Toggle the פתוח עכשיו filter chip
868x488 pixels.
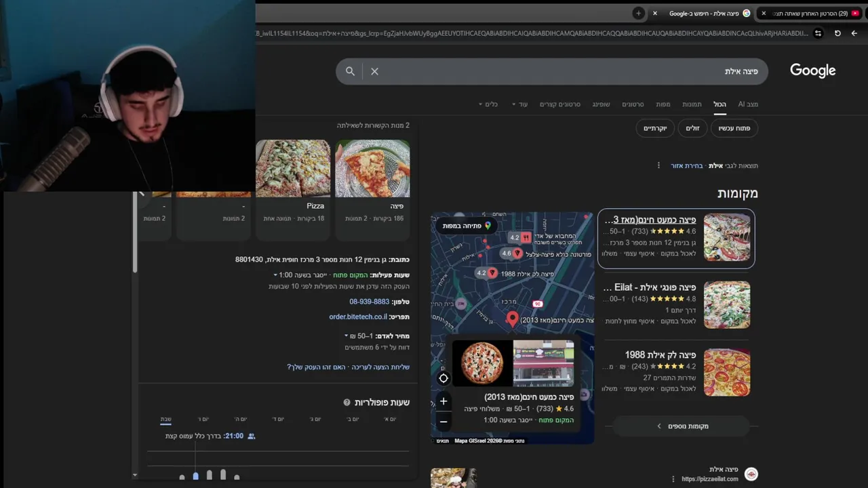(734, 128)
